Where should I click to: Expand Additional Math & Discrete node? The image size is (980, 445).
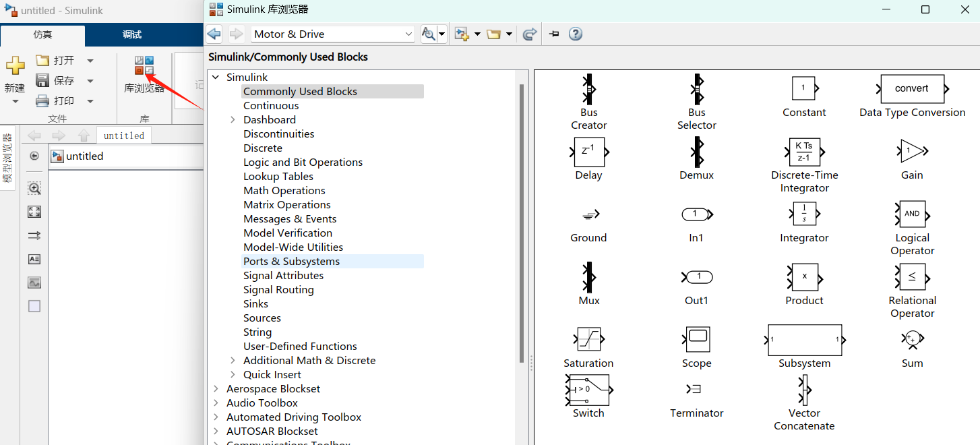coord(233,360)
